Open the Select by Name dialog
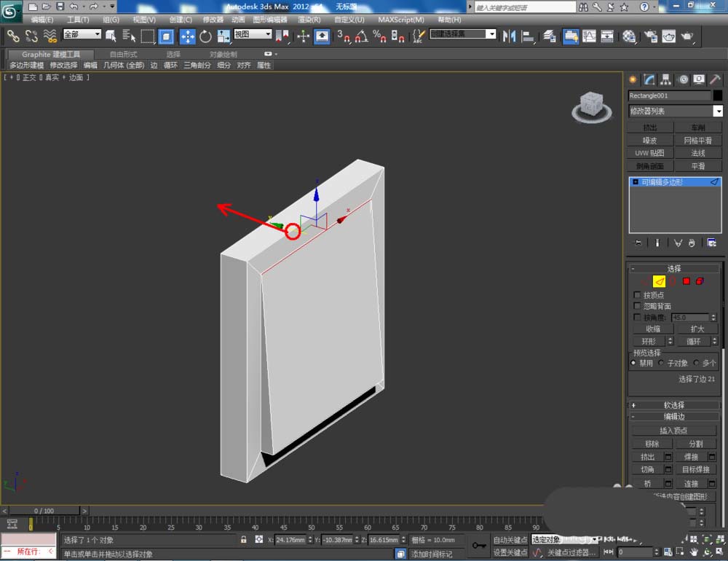 (x=129, y=36)
